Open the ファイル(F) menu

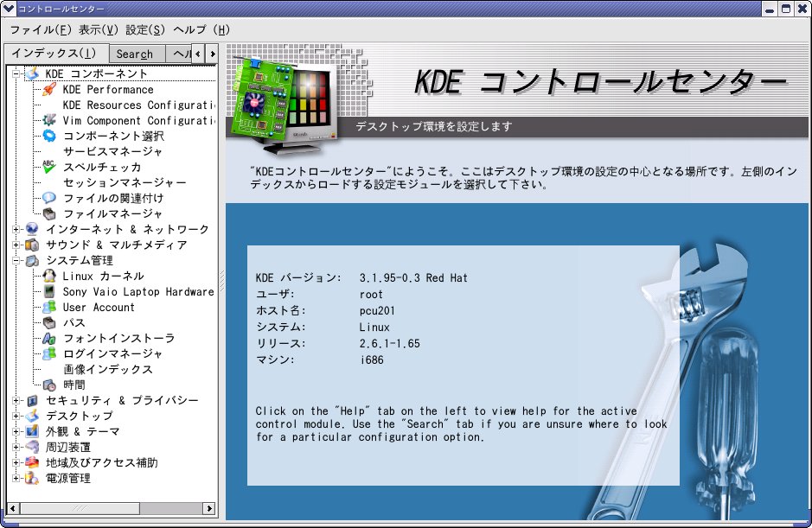[41, 30]
